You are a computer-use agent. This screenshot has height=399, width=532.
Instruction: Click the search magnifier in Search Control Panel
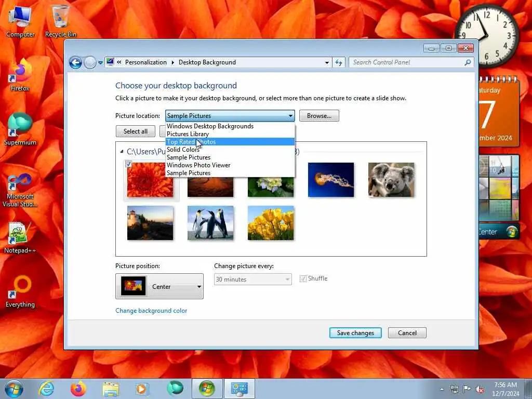click(468, 62)
